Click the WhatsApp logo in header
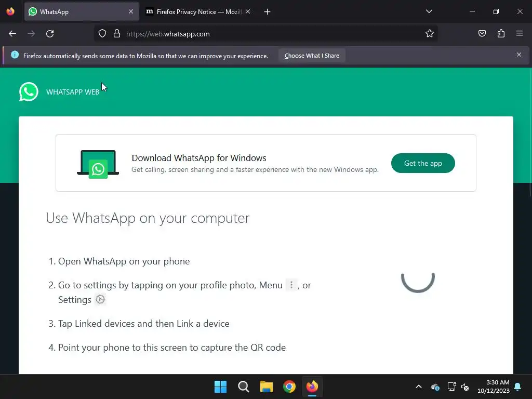This screenshot has height=399, width=532. pos(29,91)
